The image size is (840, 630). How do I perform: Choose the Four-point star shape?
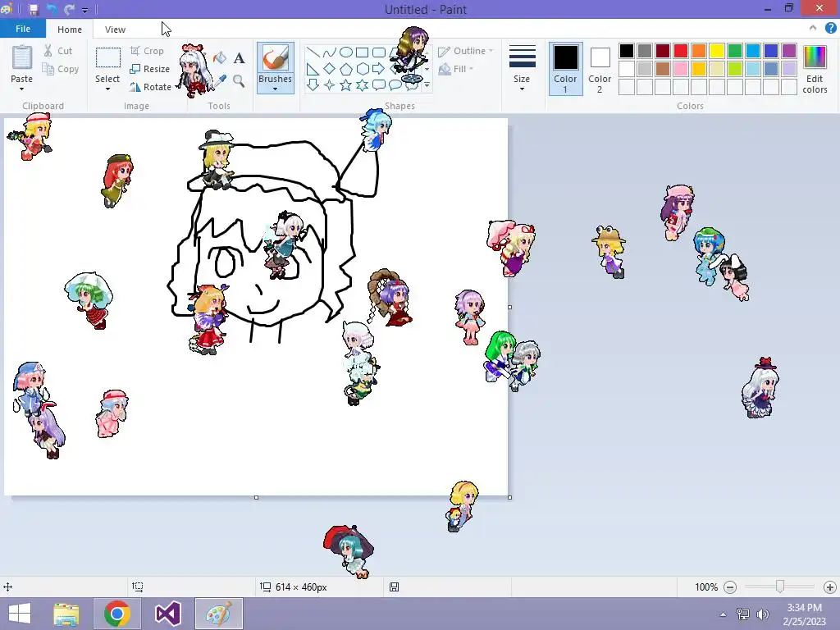(x=330, y=84)
